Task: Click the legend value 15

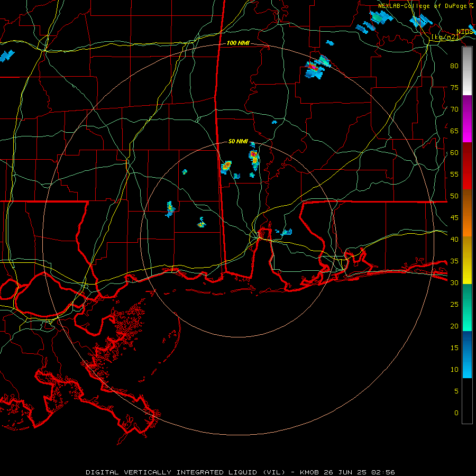Action: 454,348
